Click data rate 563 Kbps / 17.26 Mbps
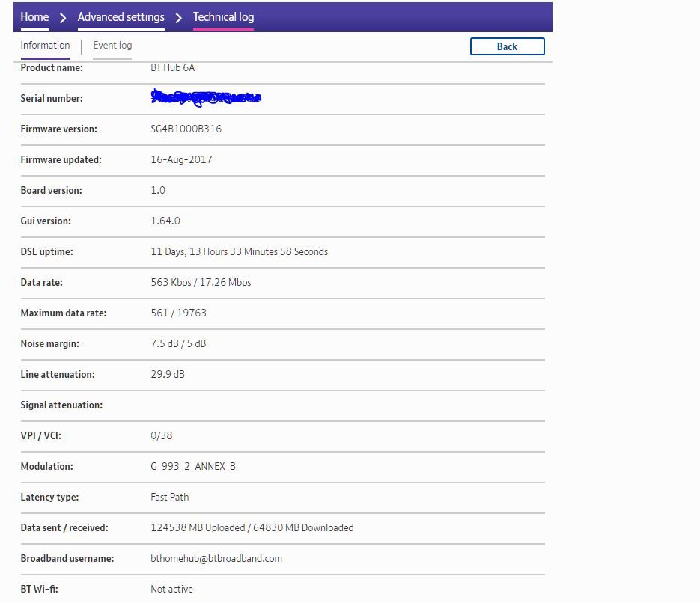Viewport: 700px width, 603px height. (201, 282)
